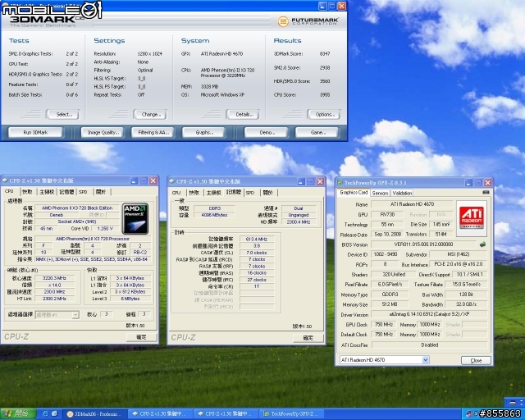Click the Options... button under Results

tap(324, 115)
